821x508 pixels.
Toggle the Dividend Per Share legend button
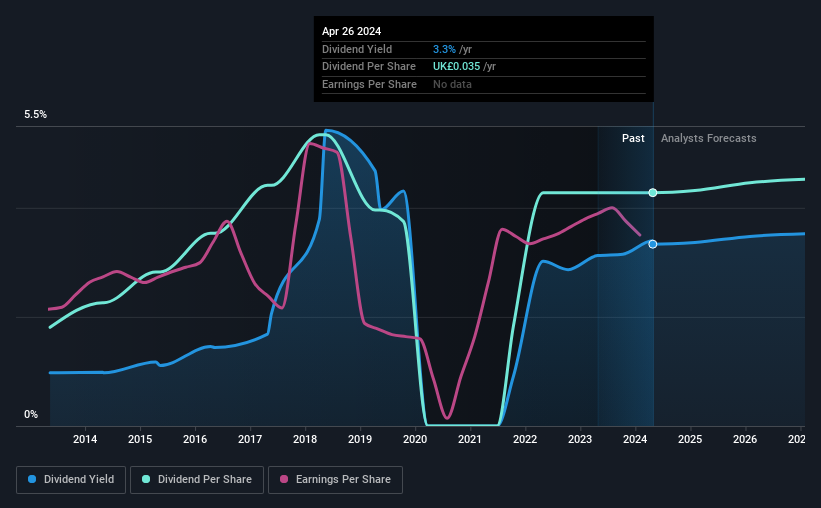(197, 480)
